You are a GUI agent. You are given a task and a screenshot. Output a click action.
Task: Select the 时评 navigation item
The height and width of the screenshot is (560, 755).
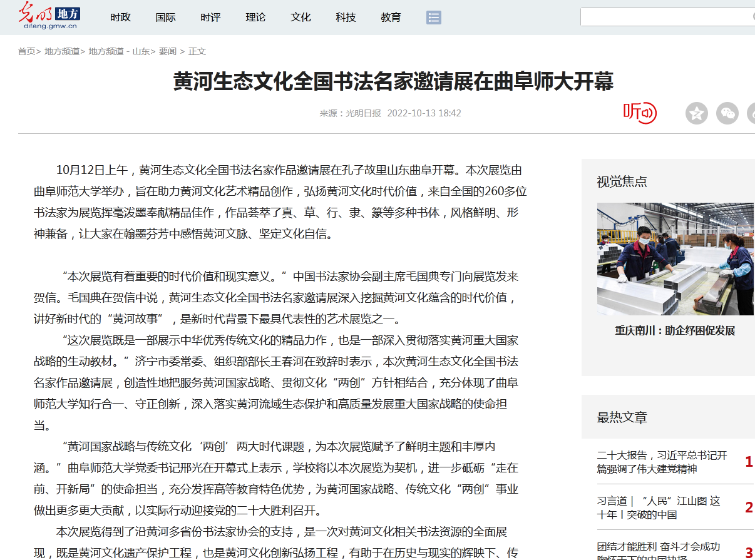click(x=210, y=18)
